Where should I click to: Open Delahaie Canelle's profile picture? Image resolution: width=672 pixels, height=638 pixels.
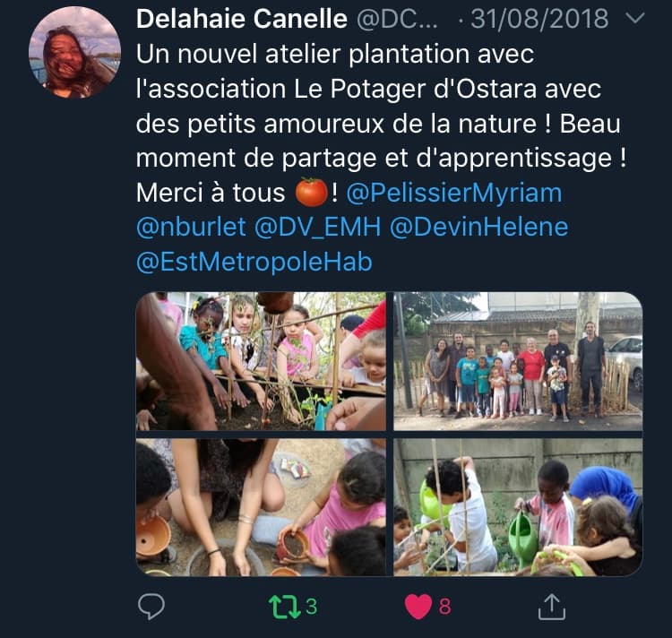(x=74, y=53)
